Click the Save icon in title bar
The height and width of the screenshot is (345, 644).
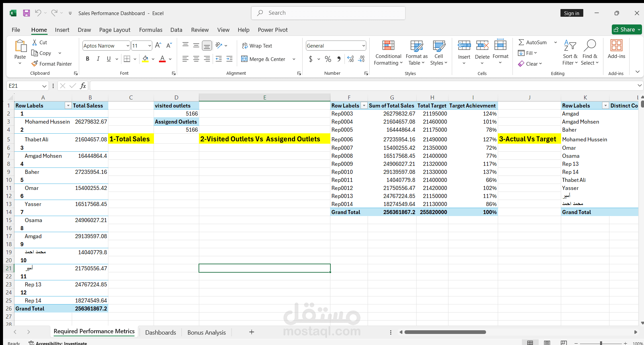26,13
